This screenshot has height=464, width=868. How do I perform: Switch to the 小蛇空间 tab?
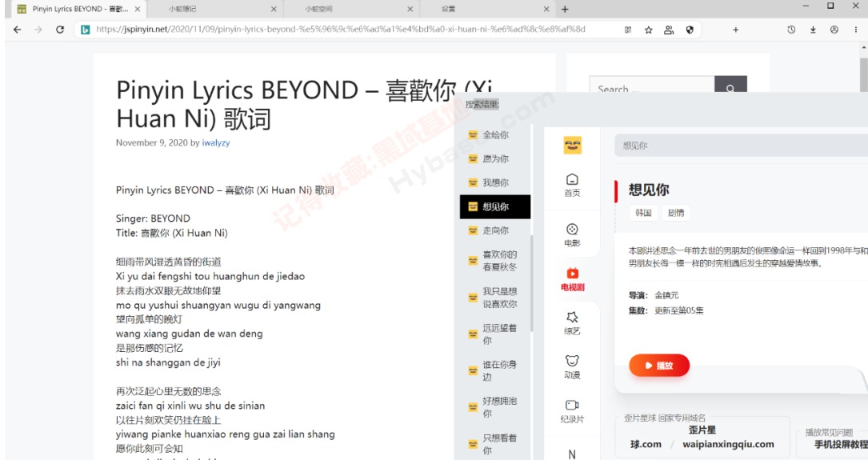tap(352, 10)
